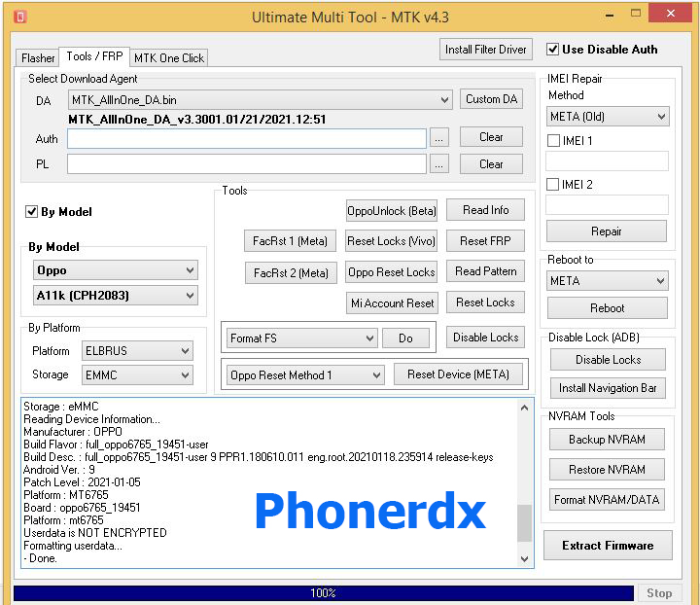This screenshot has height=605, width=700.
Task: Click 'Manufacturer : OPPO' log line
Action: click(73, 432)
